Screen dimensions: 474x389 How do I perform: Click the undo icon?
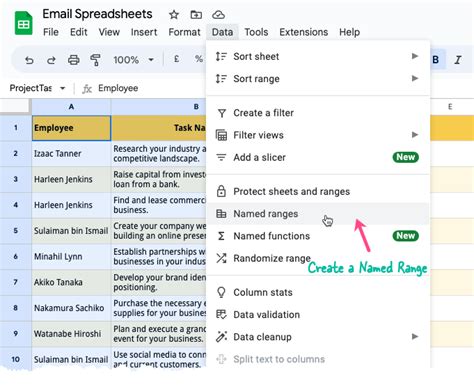tap(29, 60)
